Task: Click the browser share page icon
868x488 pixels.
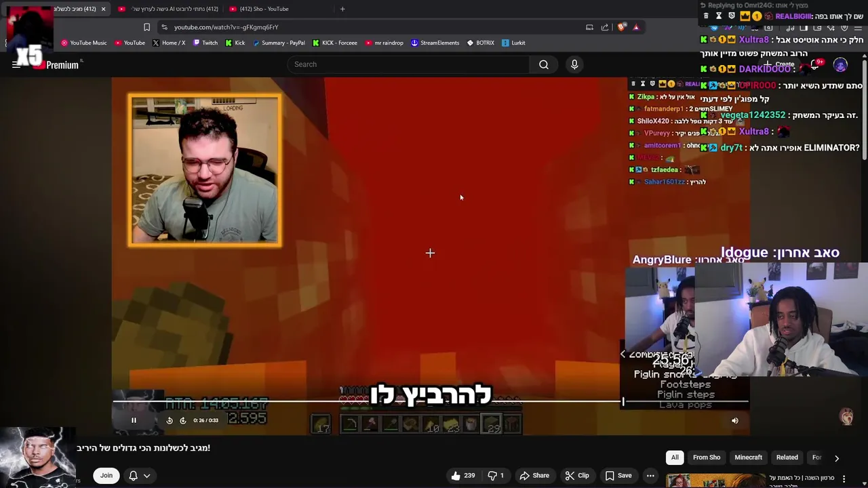Action: pyautogui.click(x=605, y=27)
